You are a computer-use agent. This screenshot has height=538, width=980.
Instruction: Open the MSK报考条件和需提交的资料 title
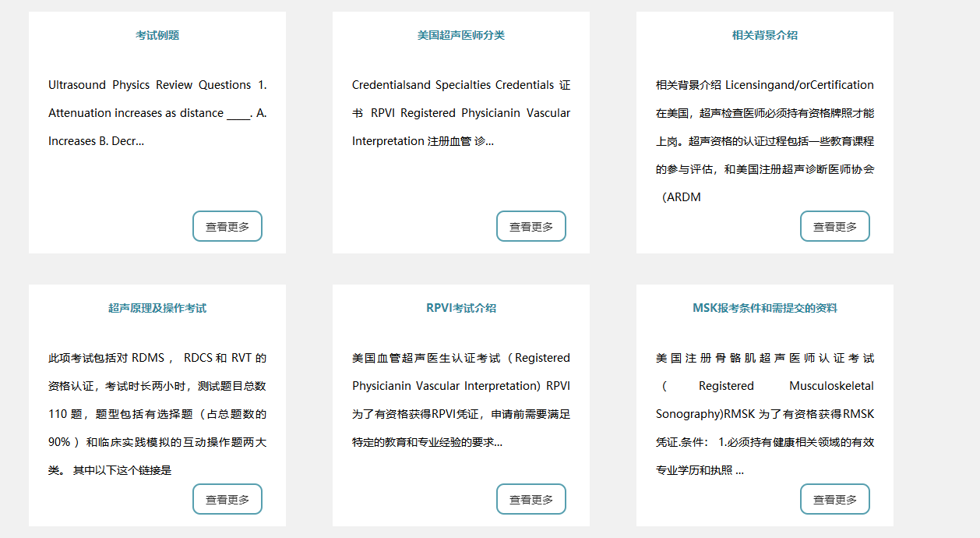[764, 308]
